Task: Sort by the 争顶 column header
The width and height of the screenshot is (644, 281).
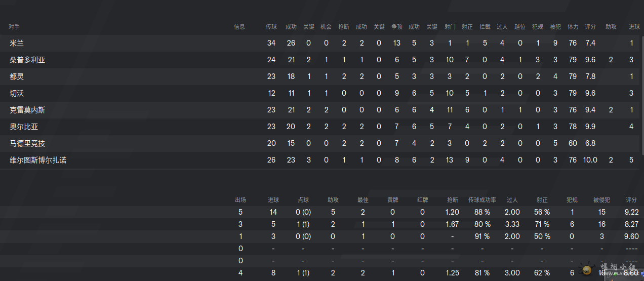Action: (x=397, y=27)
